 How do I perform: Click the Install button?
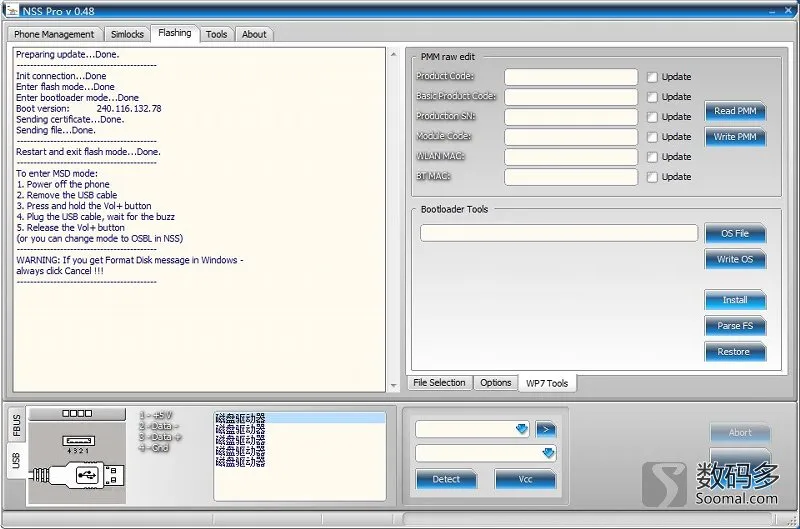click(735, 300)
